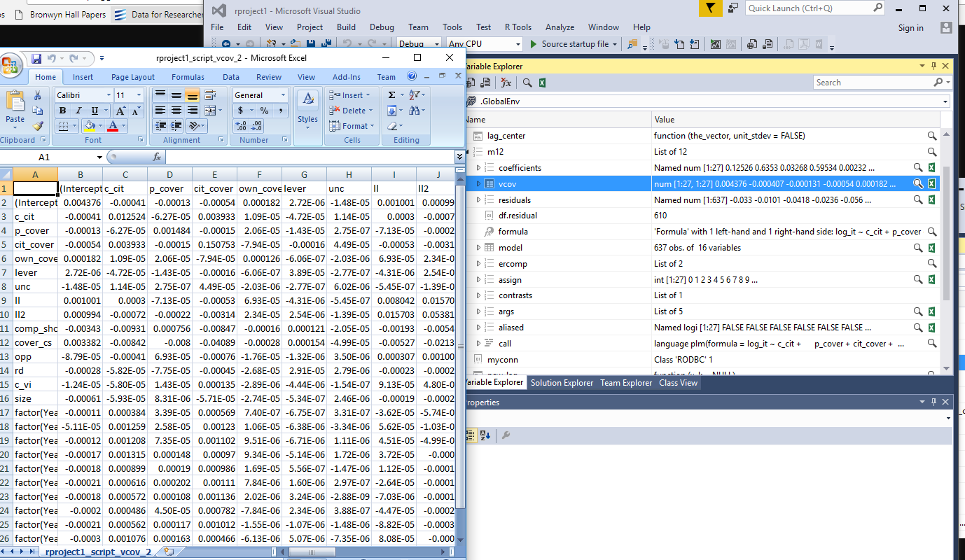This screenshot has width=965, height=560.
Task: Open vcov row in Excel via green icon
Action: 932,184
